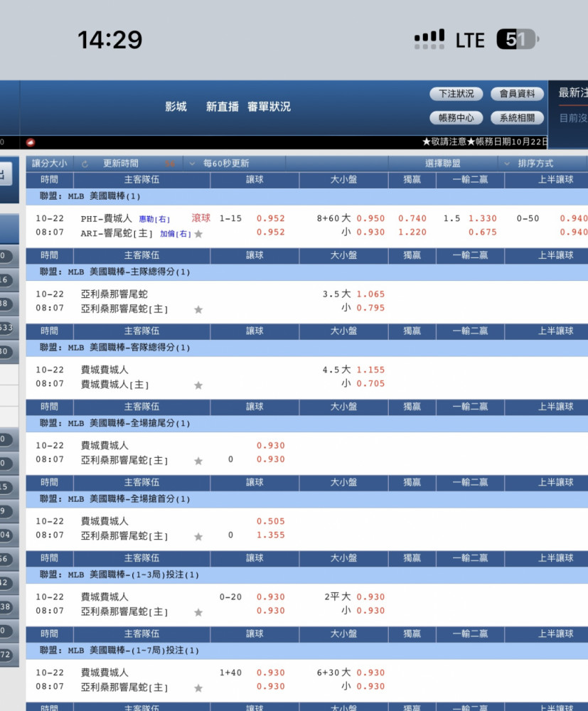Screen dimensions: 588x711
Task: Collapse the MLB 美國職棒-客隊總得分(1) section
Action: (307, 348)
